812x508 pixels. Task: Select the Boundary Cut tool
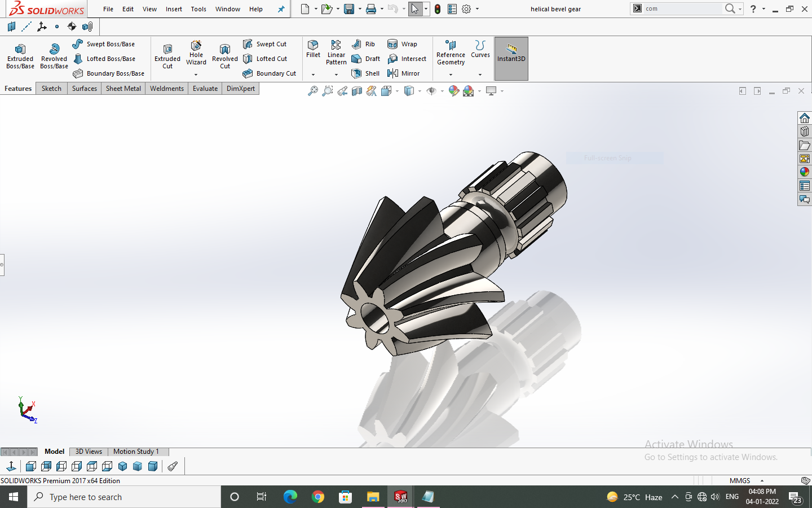point(269,73)
